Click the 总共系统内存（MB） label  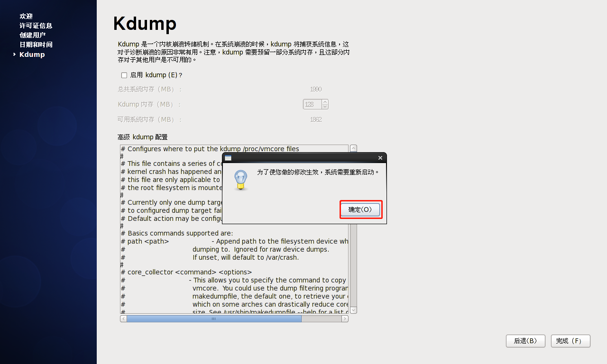click(150, 89)
